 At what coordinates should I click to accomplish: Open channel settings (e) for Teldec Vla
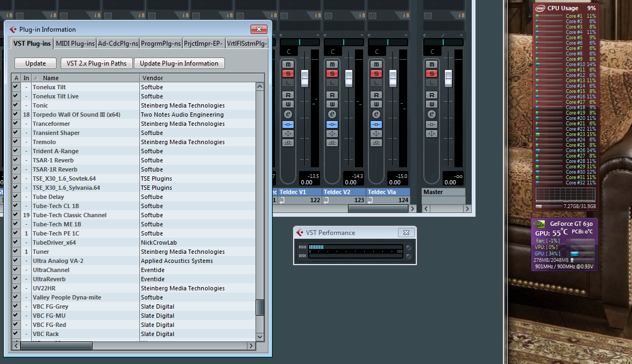point(376,115)
